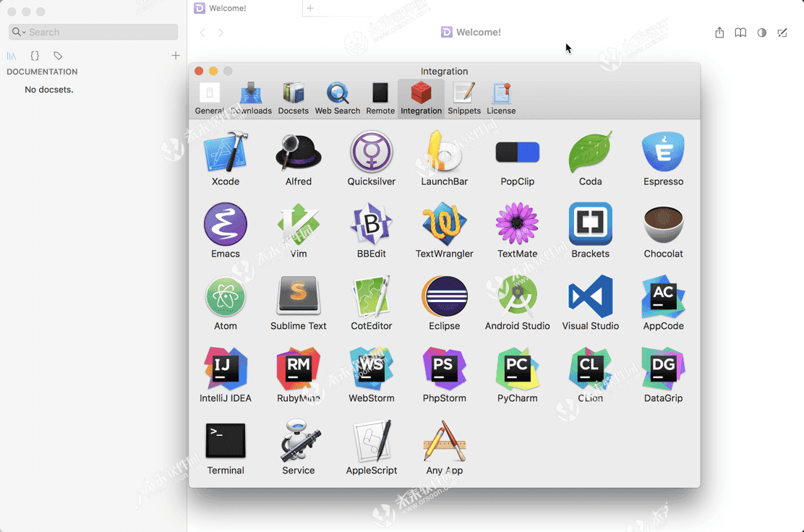Show tags view in sidebar
The image size is (804, 532).
coord(58,56)
